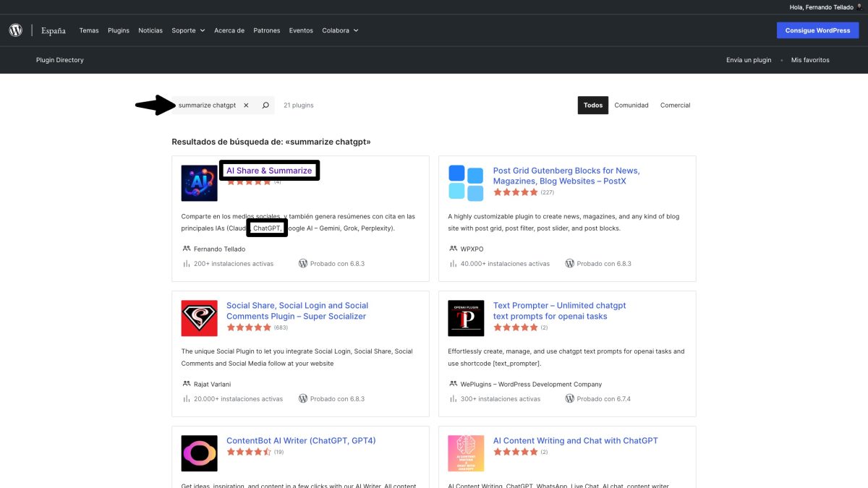This screenshot has width=868, height=488.
Task: Click the PostX blue blocks plugin icon
Action: point(465,182)
